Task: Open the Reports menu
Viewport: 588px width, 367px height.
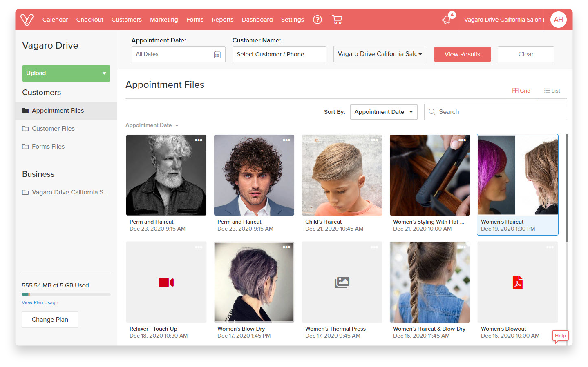Action: click(x=222, y=19)
